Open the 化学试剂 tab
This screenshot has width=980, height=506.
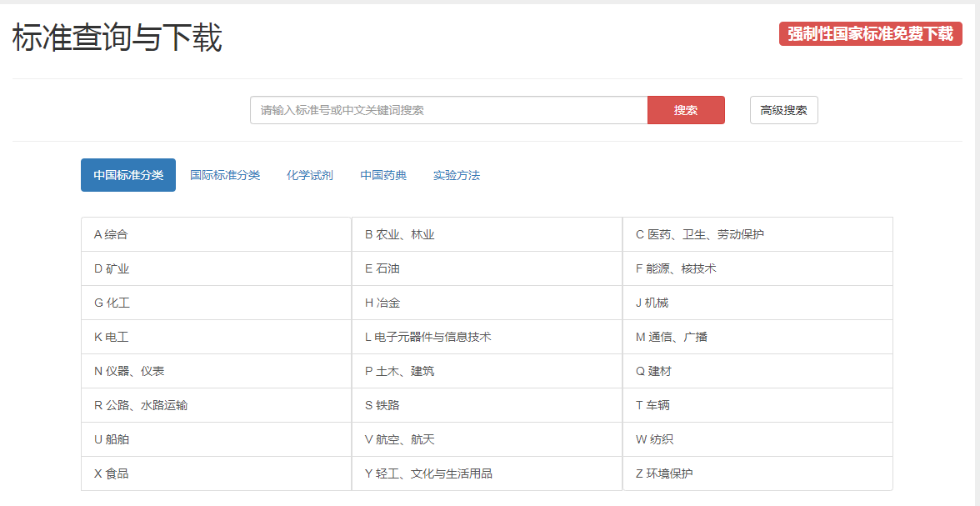pos(310,175)
